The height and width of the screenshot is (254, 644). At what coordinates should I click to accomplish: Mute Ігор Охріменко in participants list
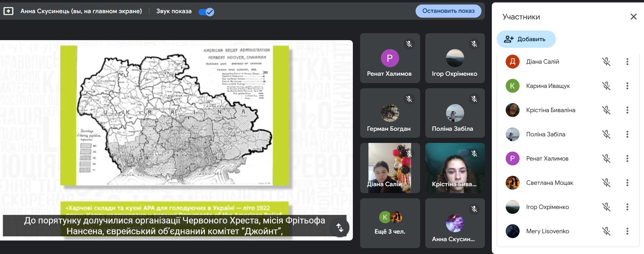coord(606,207)
